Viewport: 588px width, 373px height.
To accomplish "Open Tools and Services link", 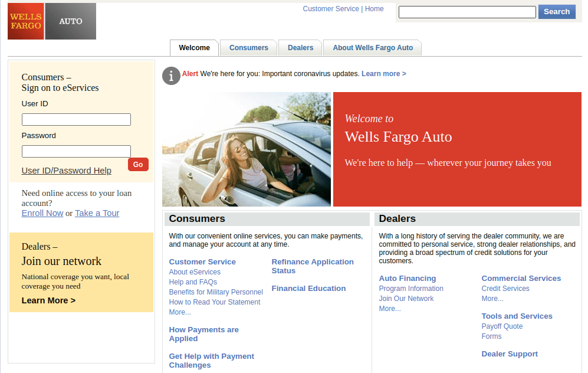I will (x=517, y=316).
